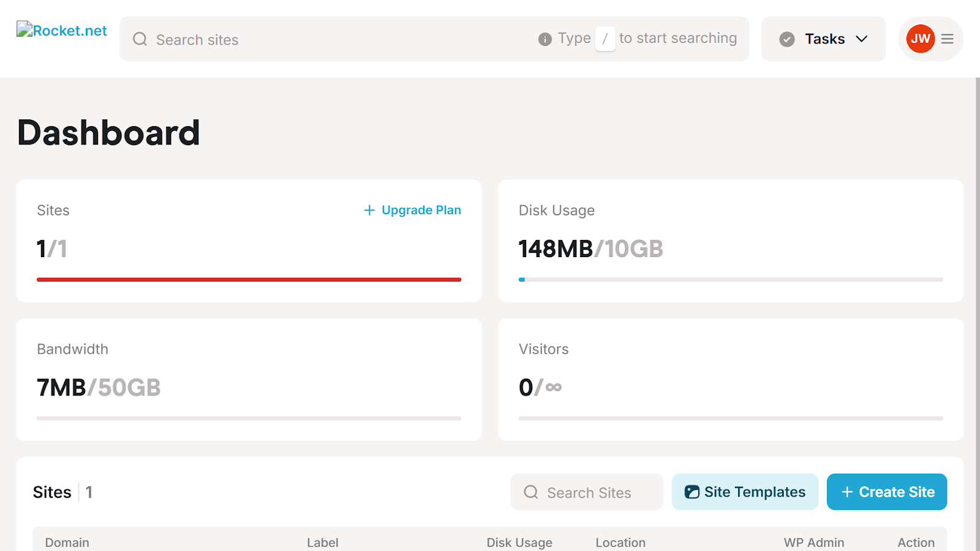
Task: Click the Disk Usage progress bar
Action: (731, 279)
